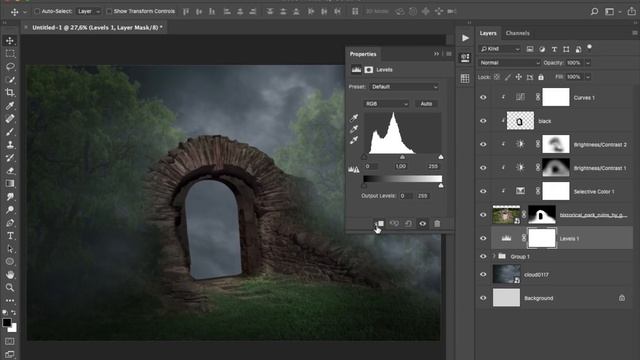The height and width of the screenshot is (360, 640).
Task: Select the Gradient tool
Action: tap(10, 184)
